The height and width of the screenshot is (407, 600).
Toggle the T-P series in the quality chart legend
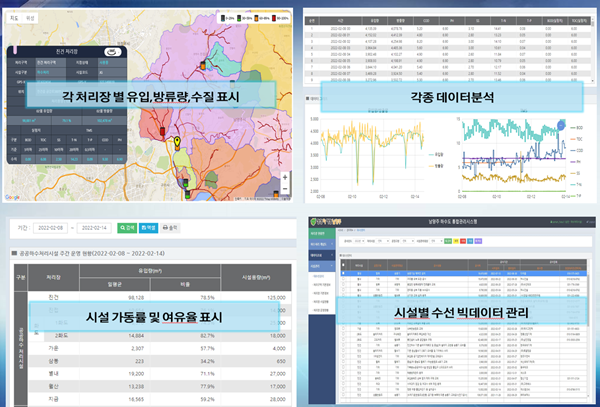point(575,196)
